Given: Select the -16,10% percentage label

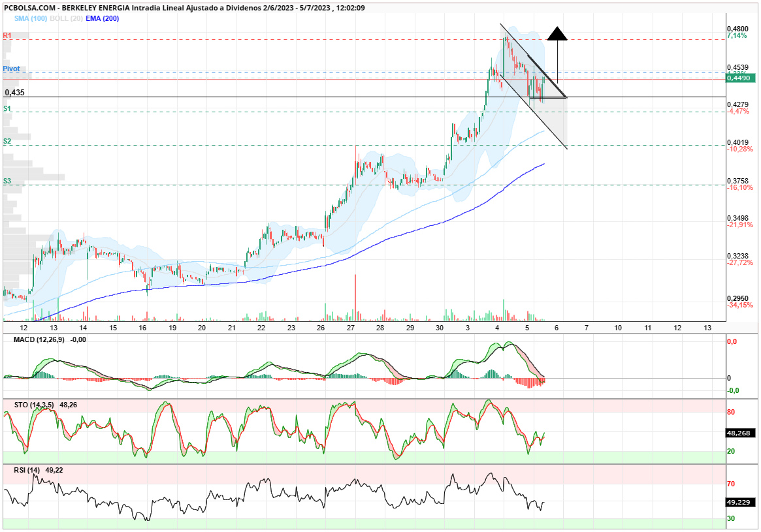Looking at the screenshot, I should pos(740,187).
